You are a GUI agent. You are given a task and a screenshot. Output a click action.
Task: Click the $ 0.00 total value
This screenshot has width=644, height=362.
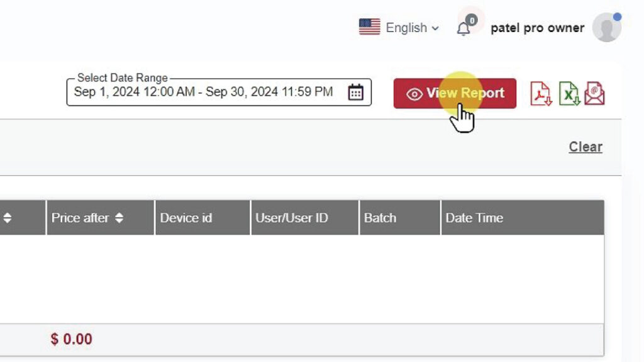[x=72, y=339]
